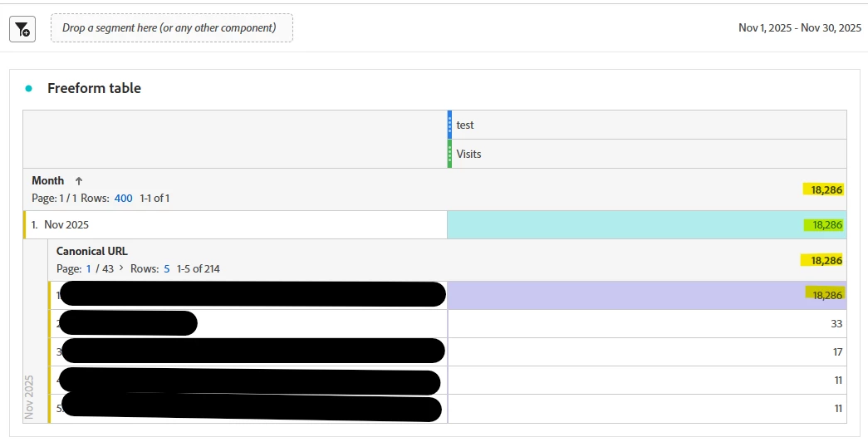Click the vertical Nov 2025 breakdown label

29,397
